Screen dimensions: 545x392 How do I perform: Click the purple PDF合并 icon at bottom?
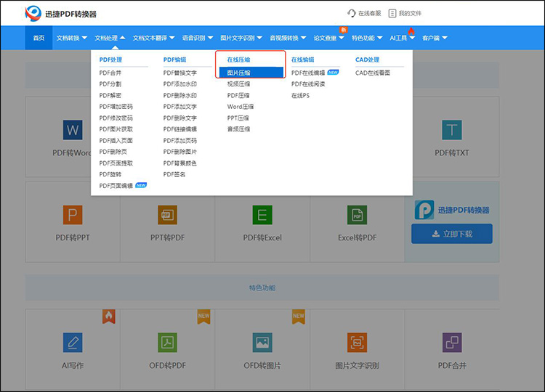point(452,343)
